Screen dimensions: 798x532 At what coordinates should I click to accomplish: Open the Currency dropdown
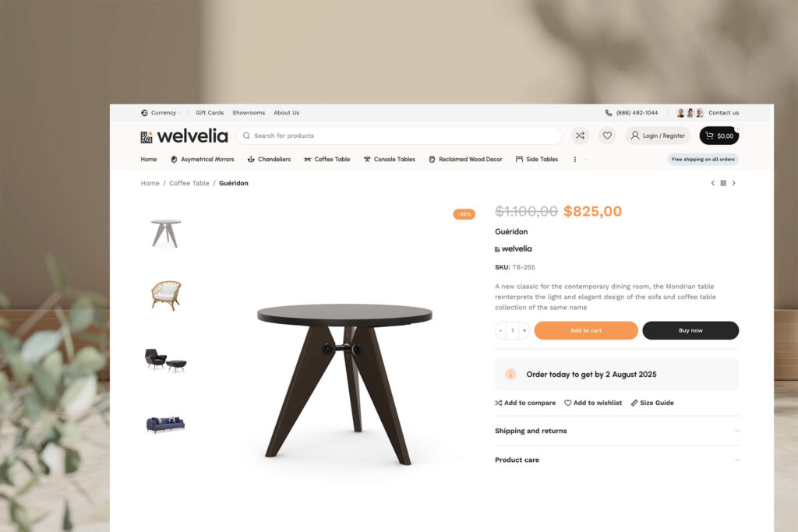coord(161,113)
